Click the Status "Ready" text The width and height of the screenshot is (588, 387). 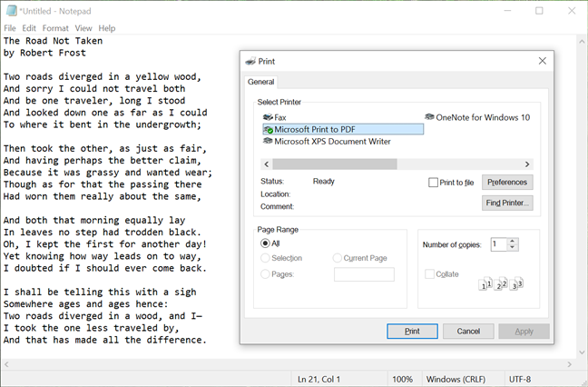pyautogui.click(x=324, y=182)
